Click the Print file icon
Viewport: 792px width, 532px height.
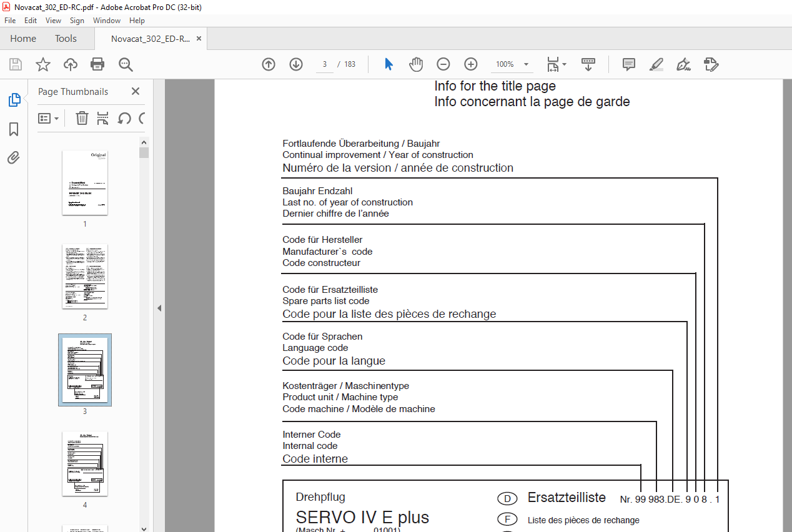(97, 64)
